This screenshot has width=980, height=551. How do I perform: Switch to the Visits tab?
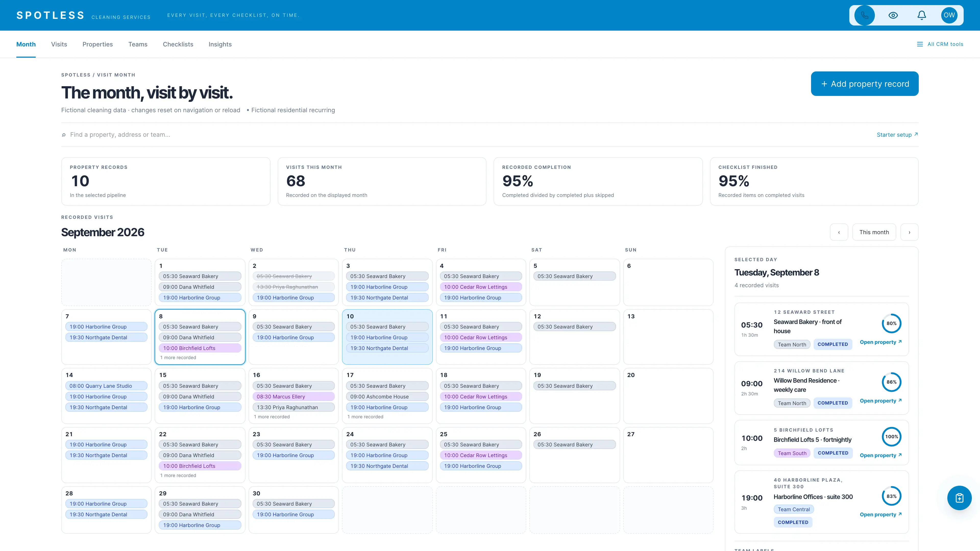(59, 44)
